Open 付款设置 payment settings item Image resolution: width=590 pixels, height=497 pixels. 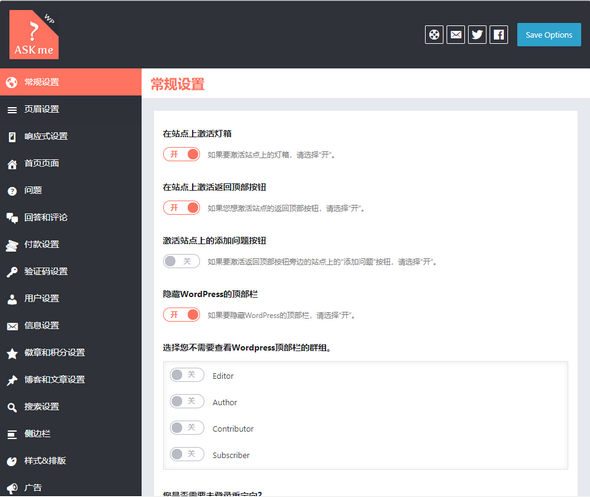tap(71, 244)
